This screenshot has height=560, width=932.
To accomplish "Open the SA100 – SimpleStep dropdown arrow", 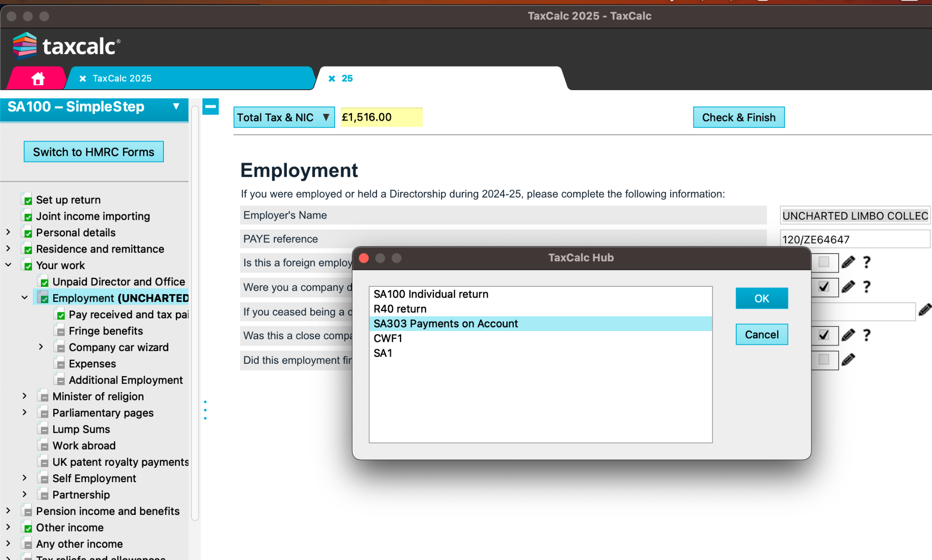I will tap(176, 107).
